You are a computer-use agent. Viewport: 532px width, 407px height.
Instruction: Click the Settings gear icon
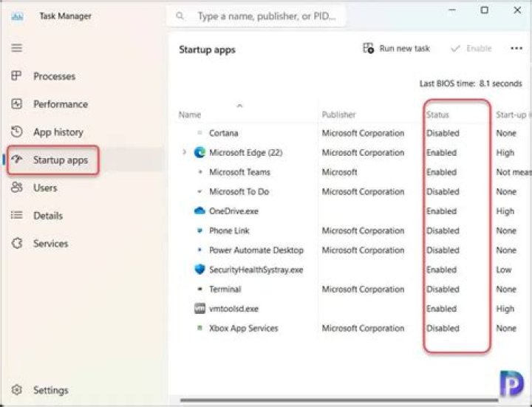point(16,390)
